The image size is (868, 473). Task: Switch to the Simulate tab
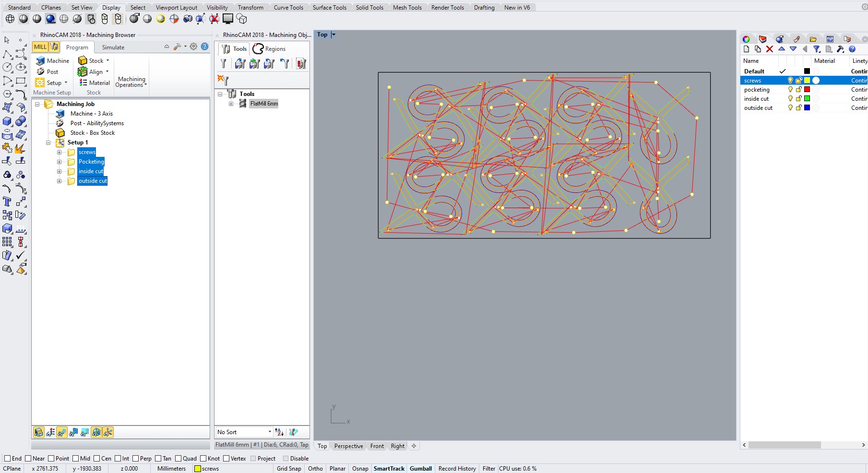coord(113,47)
